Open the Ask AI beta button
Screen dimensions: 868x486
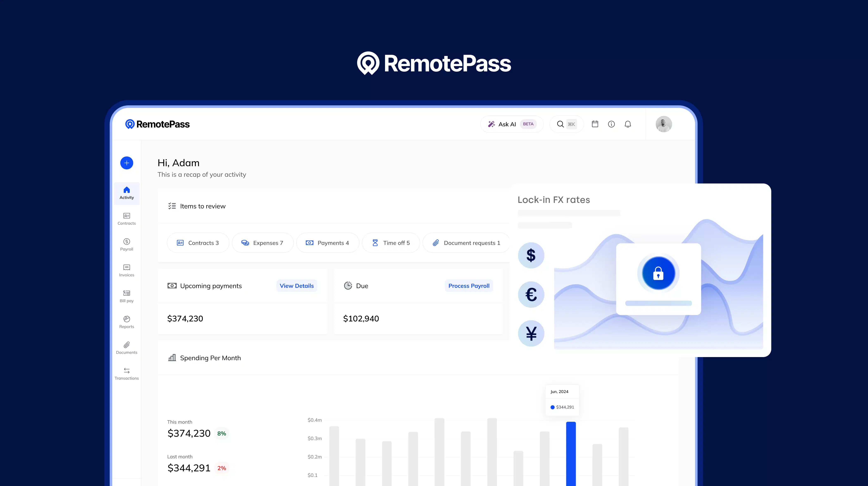[x=511, y=124]
